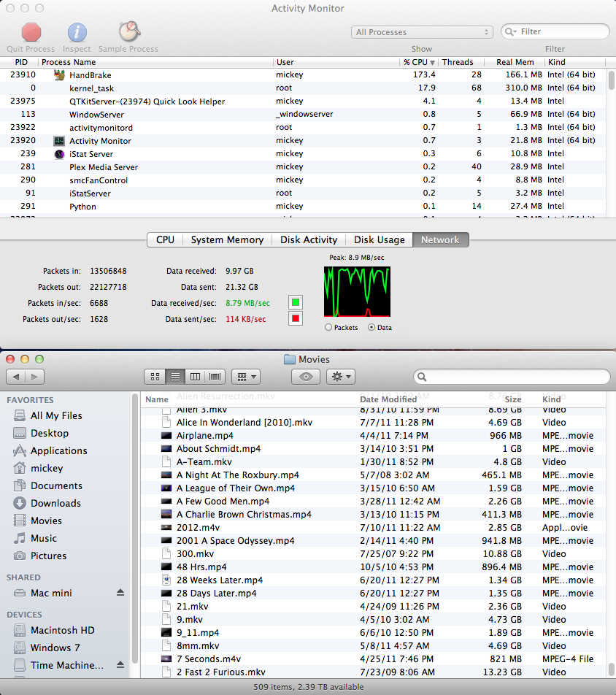The image size is (616, 695).
Task: Open the Finder arrange-by dropdown
Action: 246,377
